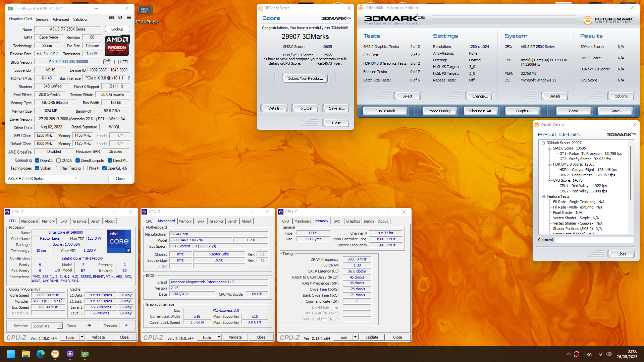The image size is (644, 362).
Task: Toggle the Ray Tracing checkbox
Action: coord(58,168)
